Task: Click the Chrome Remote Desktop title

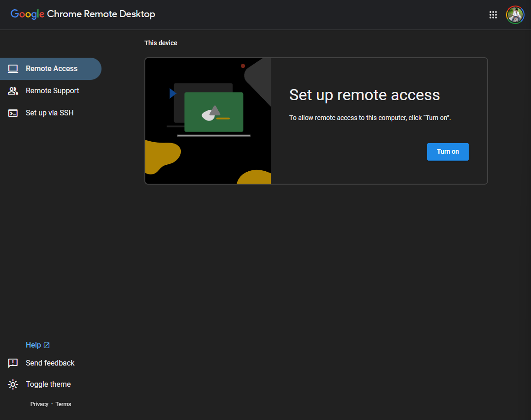Action: coord(101,14)
